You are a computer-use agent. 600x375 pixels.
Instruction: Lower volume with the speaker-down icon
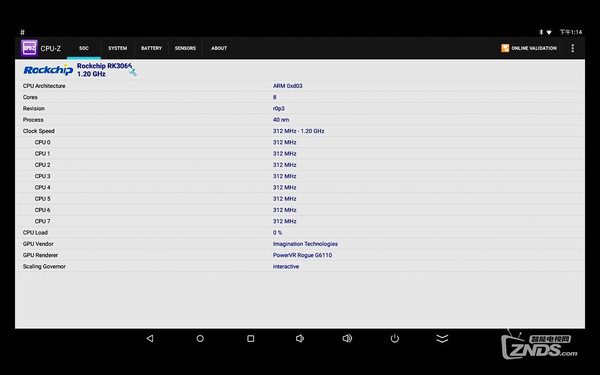click(300, 338)
